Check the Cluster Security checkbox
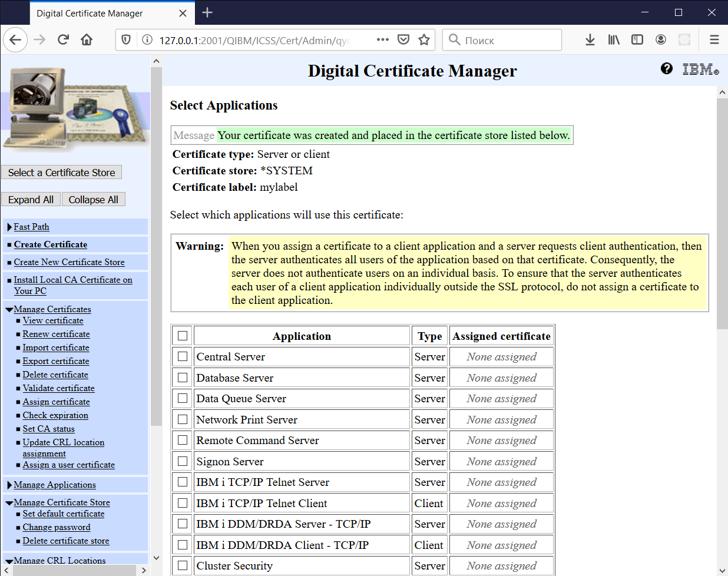 pos(183,566)
